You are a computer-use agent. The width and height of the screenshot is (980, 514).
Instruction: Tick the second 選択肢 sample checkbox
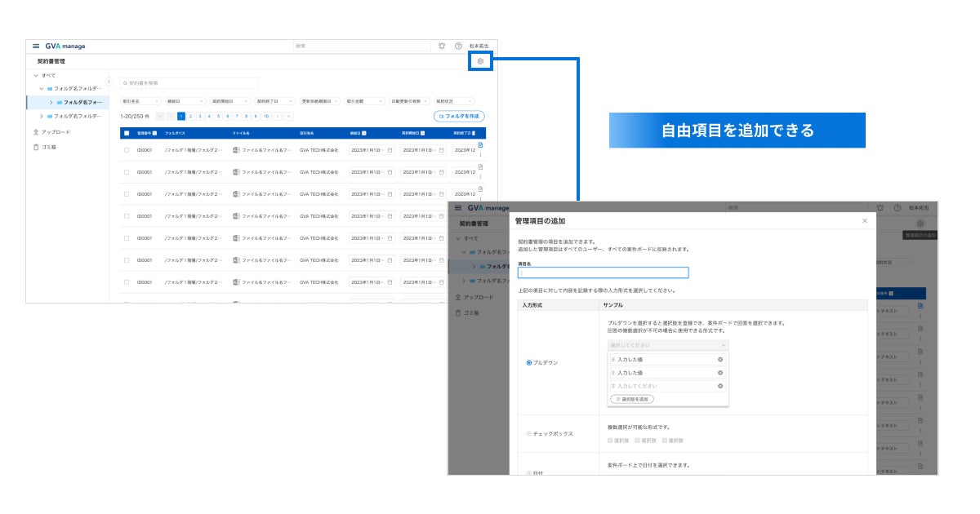point(638,440)
